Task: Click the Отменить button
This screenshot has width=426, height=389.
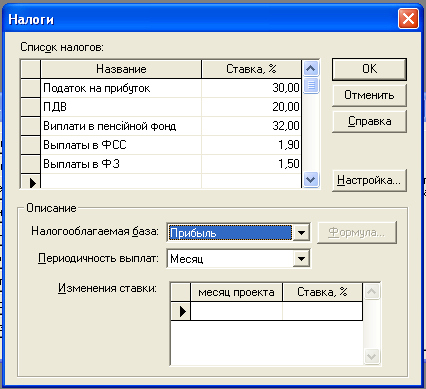Action: (x=369, y=95)
